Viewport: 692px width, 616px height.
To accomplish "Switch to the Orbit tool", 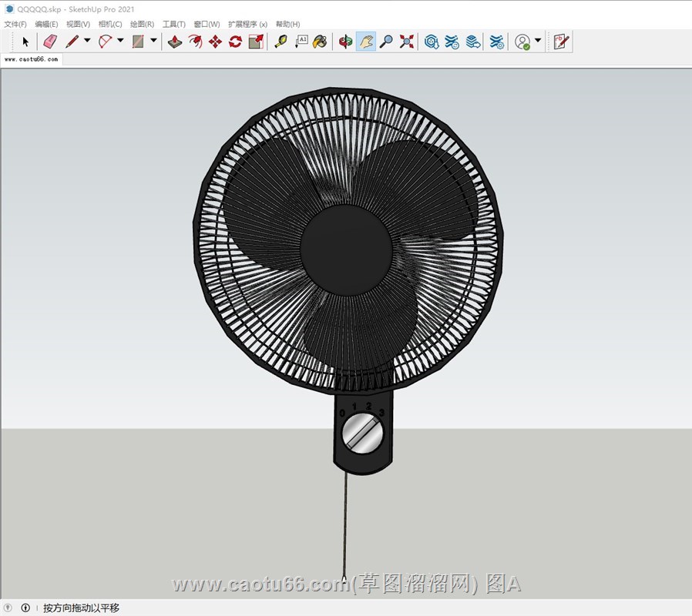I will click(x=346, y=42).
